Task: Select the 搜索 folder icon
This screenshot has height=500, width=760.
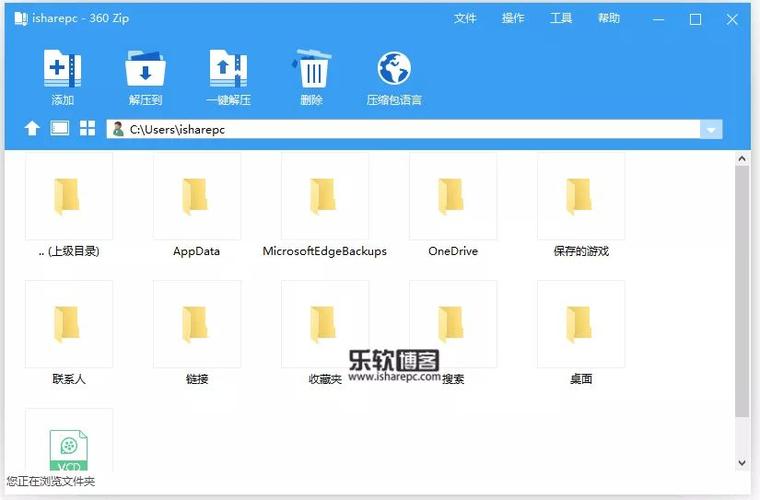Action: 451,324
